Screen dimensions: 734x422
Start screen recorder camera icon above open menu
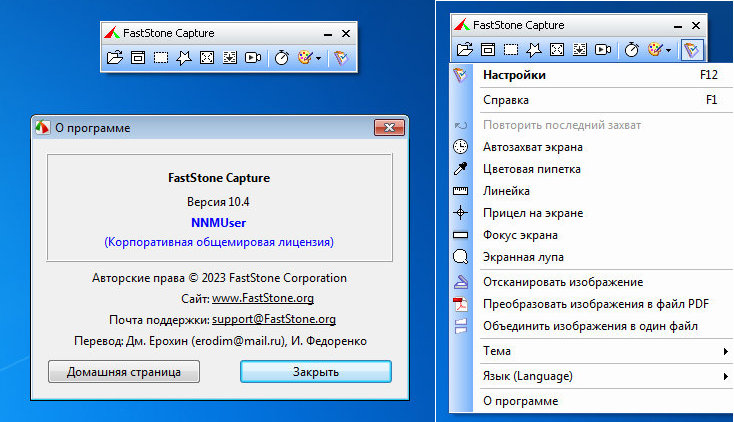tap(603, 49)
